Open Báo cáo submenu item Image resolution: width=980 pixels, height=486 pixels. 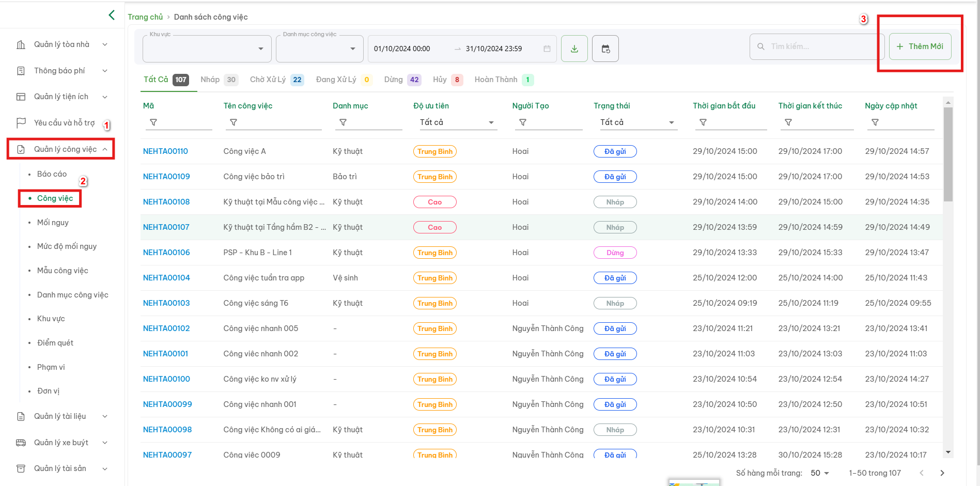(x=52, y=174)
